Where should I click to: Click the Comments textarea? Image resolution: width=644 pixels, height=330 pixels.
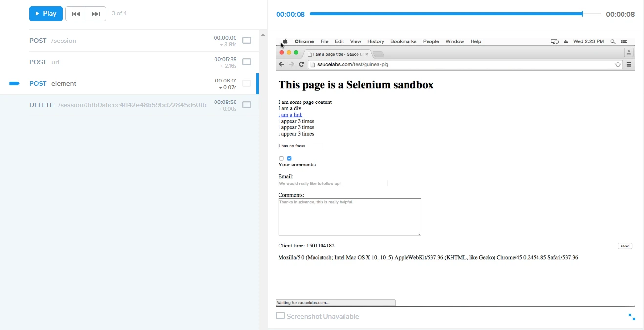pyautogui.click(x=350, y=217)
